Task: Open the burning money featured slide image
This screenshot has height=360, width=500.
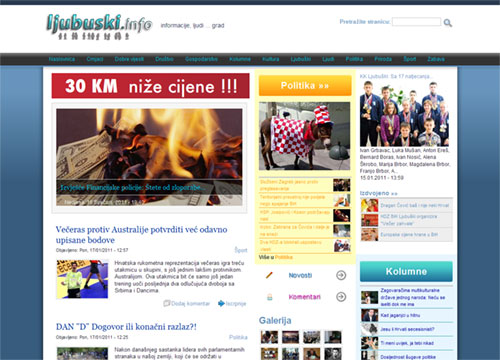Action: coord(149,144)
